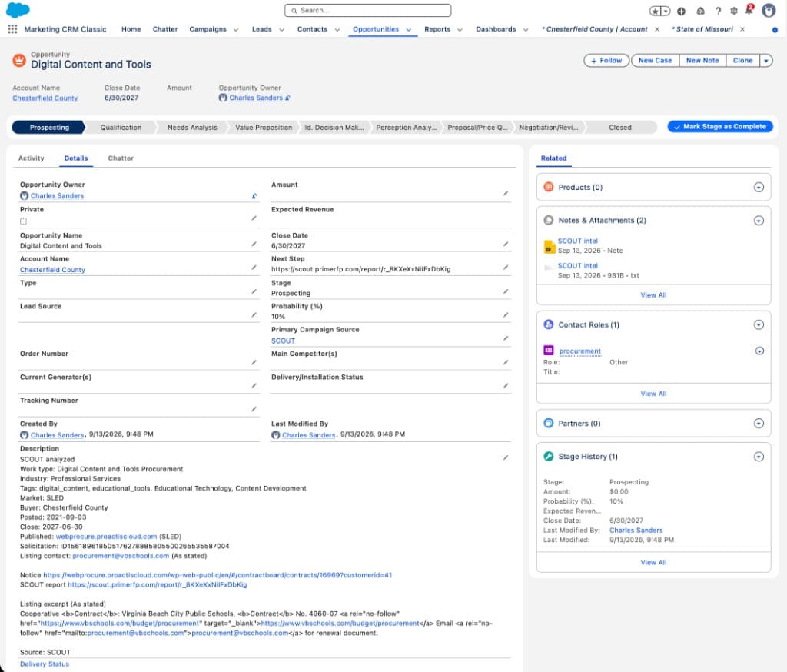Open the Delivery Status section link
787x672 pixels.
click(45, 664)
